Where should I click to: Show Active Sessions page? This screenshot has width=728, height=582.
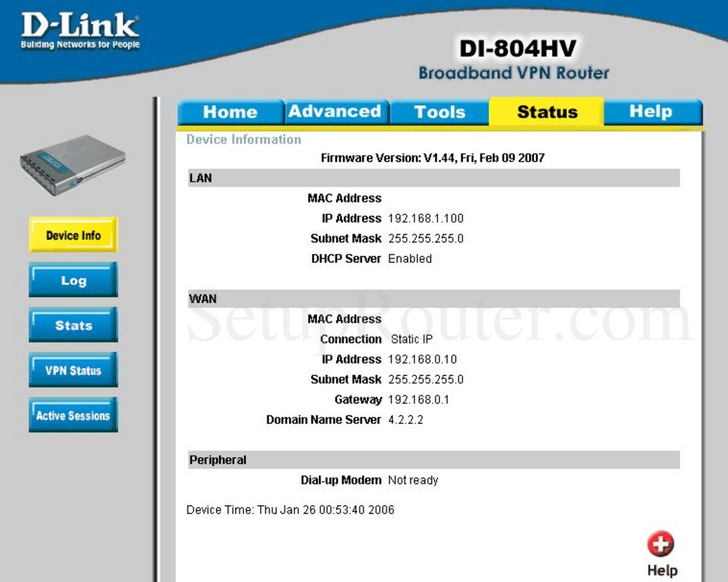point(73,415)
